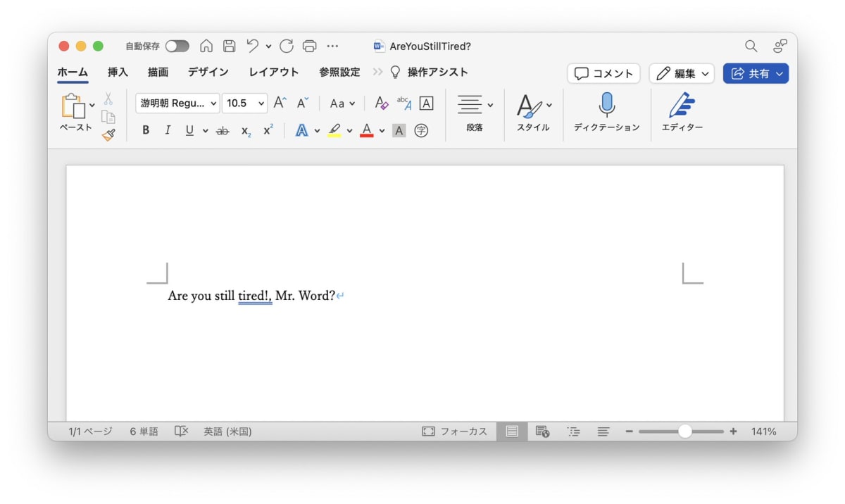Viewport: 845px width, 504px height.
Task: Insert enclosed character with circled 字 icon
Action: tap(421, 131)
